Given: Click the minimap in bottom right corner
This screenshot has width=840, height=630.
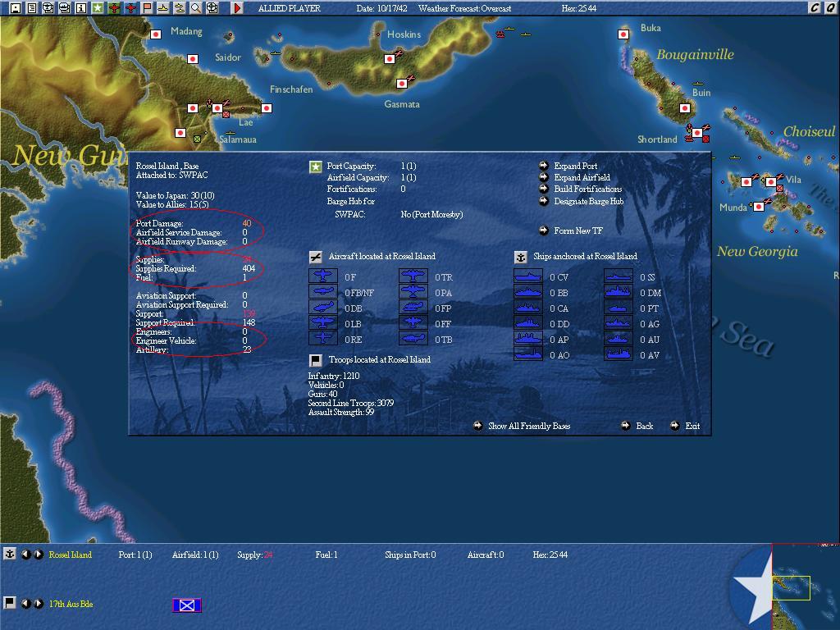Looking at the screenshot, I should (x=806, y=587).
